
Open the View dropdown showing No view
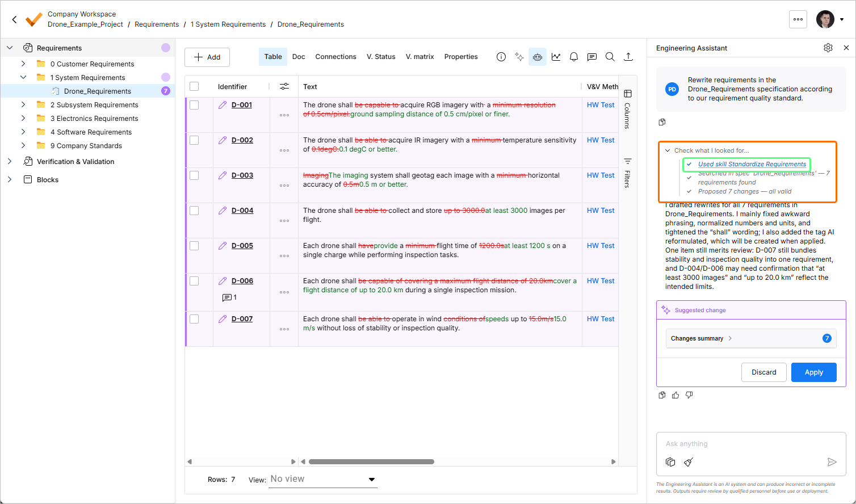point(323,479)
